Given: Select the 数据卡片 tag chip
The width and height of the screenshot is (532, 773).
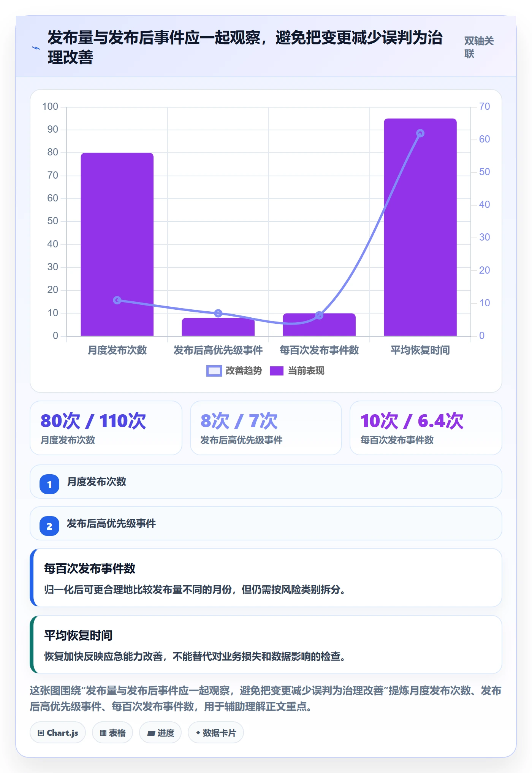Looking at the screenshot, I should 216,733.
